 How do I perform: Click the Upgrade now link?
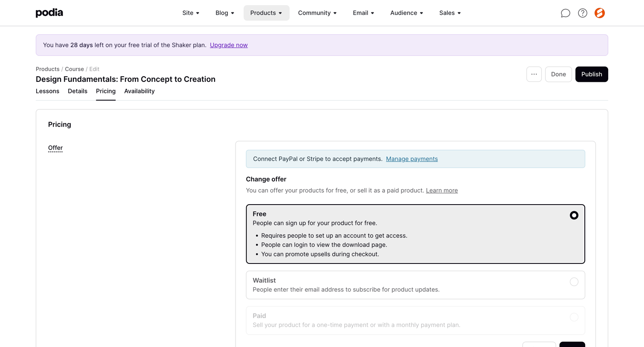[x=229, y=45]
